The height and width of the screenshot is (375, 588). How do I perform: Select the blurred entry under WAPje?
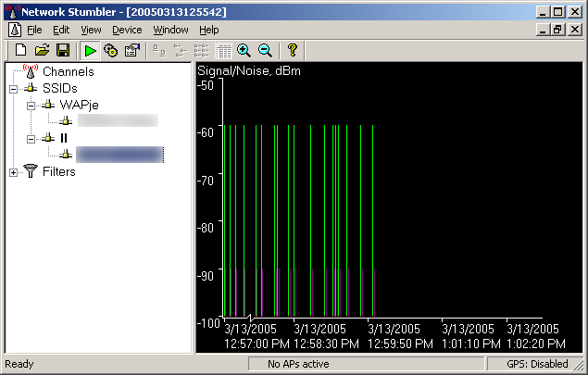tap(118, 120)
